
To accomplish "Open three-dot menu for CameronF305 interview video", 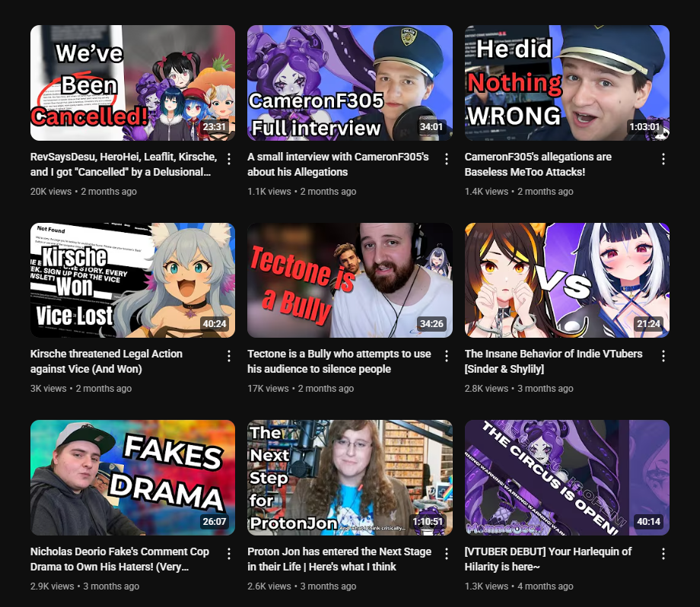I will tap(446, 159).
